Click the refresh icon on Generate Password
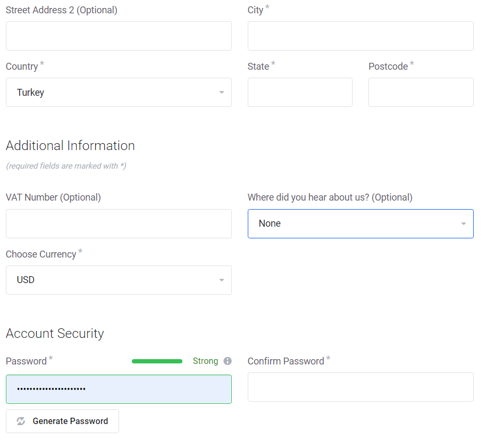487x448 pixels. (21, 421)
